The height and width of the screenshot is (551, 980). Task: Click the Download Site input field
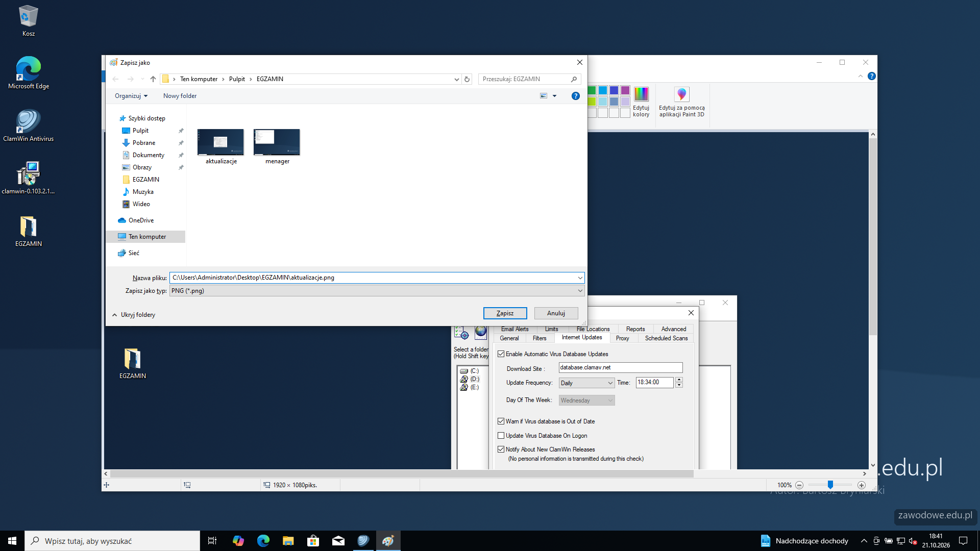coord(621,367)
